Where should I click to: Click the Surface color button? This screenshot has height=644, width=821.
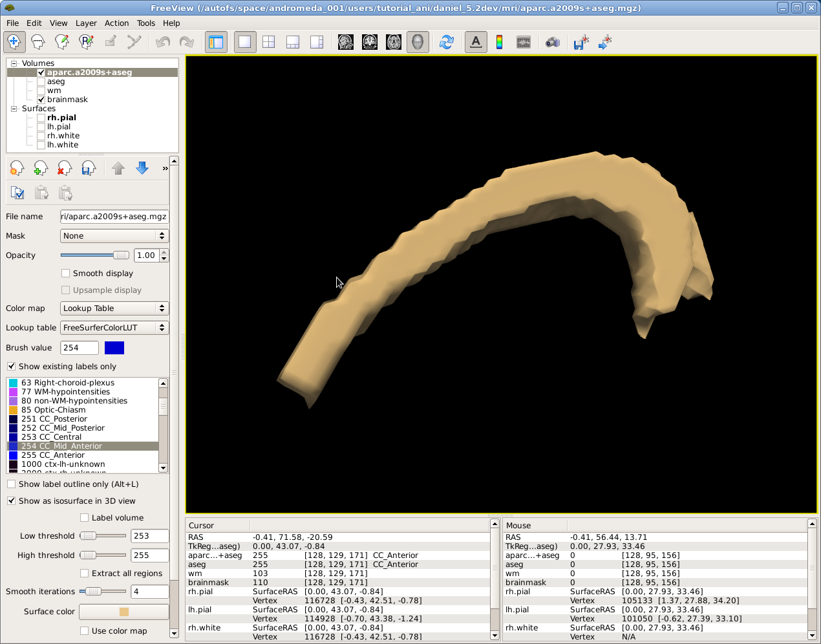[x=124, y=612]
